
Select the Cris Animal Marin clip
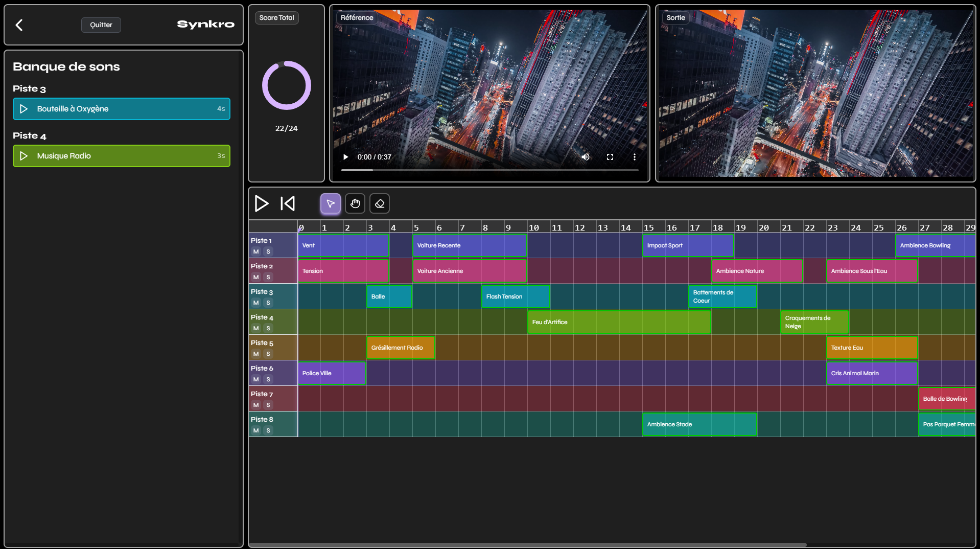tap(872, 373)
